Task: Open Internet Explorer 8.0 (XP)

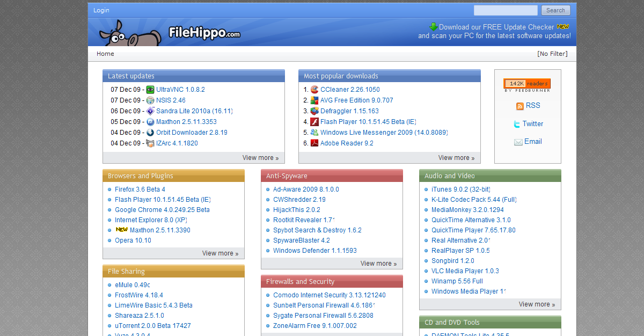Action: (x=151, y=220)
